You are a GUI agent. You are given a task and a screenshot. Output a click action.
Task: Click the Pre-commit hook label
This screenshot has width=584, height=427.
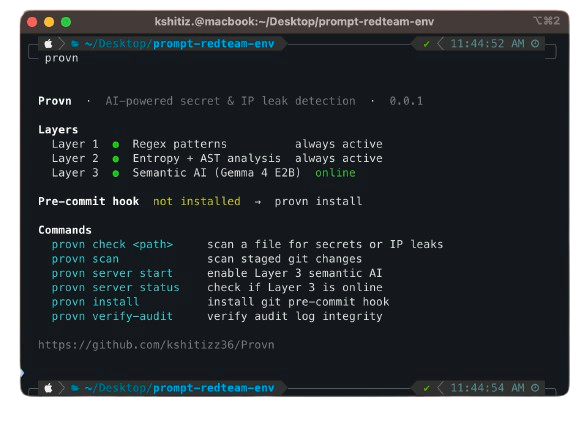[x=89, y=202]
